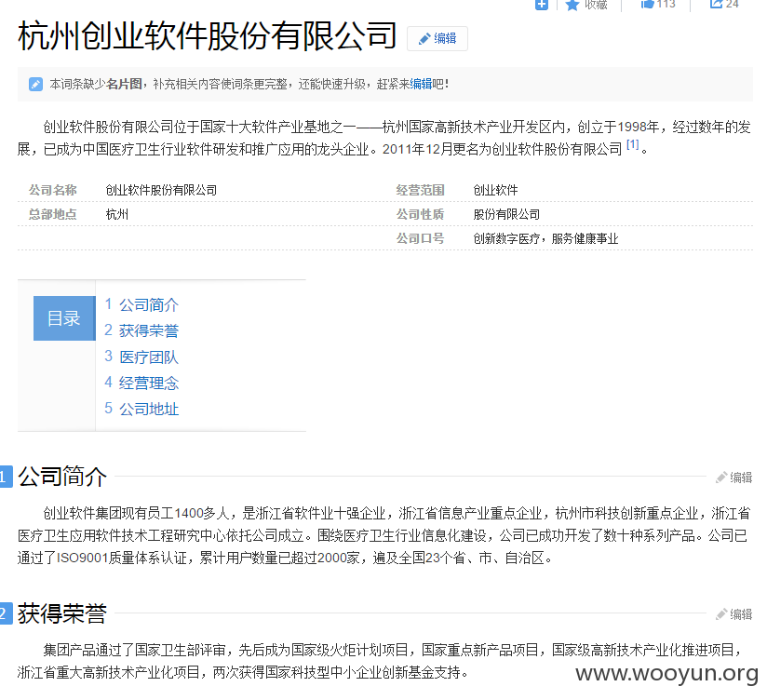The height and width of the screenshot is (700, 767).
Task: Click the 名片图 bold text in the notice
Action: (x=124, y=84)
